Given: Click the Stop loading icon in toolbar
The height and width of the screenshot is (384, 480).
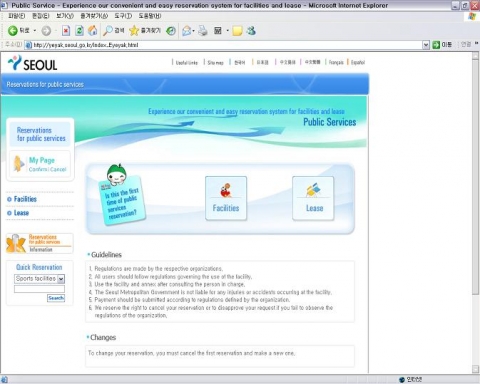Looking at the screenshot, I should pyautogui.click(x=66, y=31).
